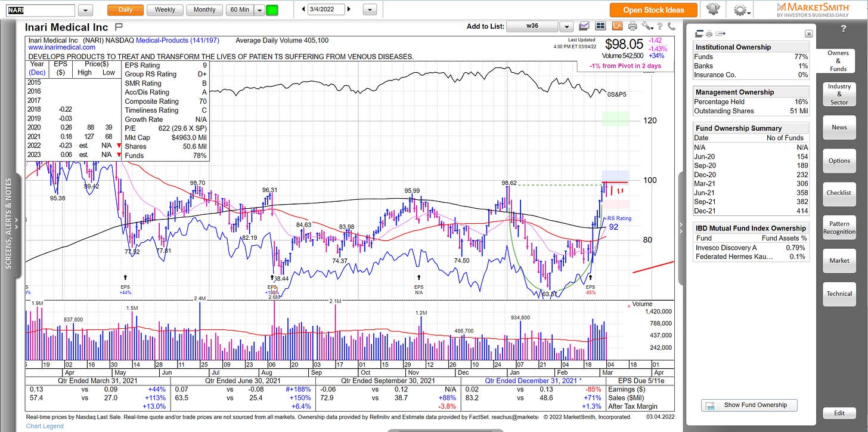Select the Industry & Sector tab
The width and height of the screenshot is (868, 432).
[x=839, y=94]
